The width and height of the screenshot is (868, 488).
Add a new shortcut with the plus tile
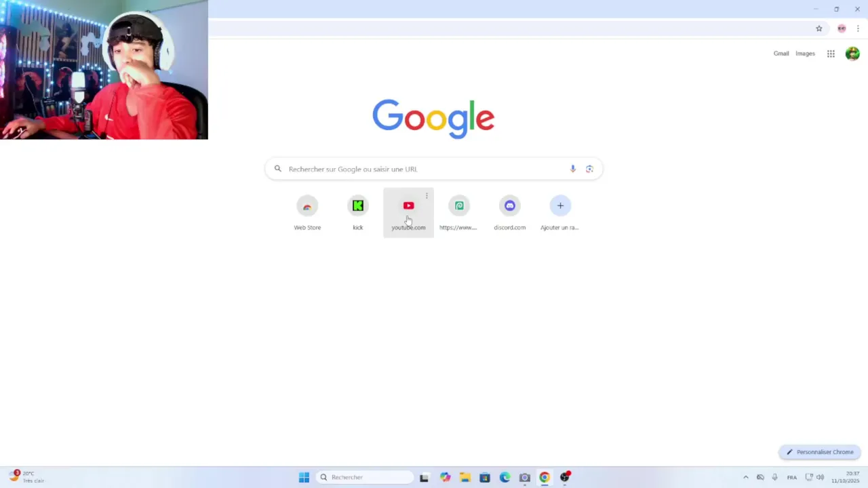[560, 213]
